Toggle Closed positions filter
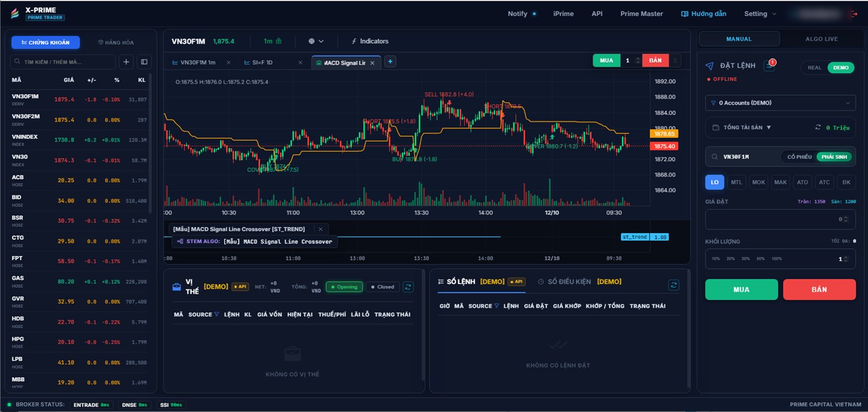The width and height of the screenshot is (868, 412). click(x=382, y=287)
